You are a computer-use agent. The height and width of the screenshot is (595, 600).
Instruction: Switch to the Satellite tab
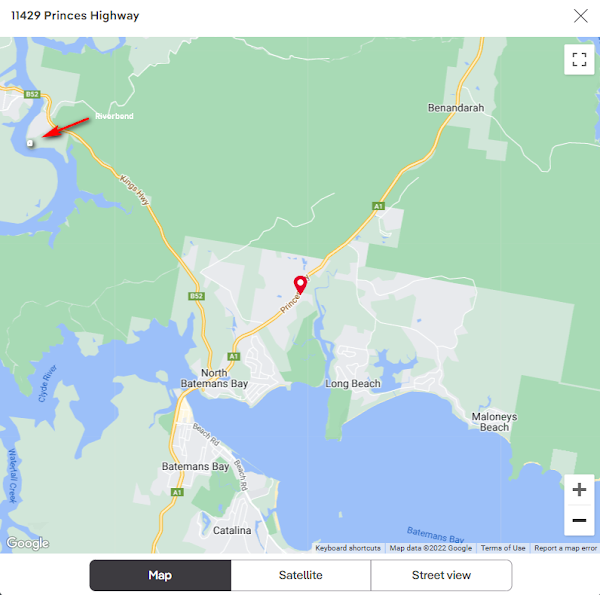[301, 575]
